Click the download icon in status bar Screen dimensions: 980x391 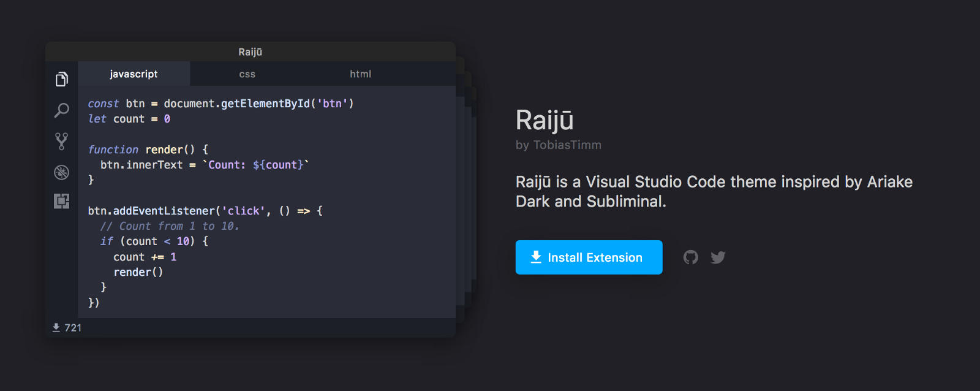[x=56, y=328]
